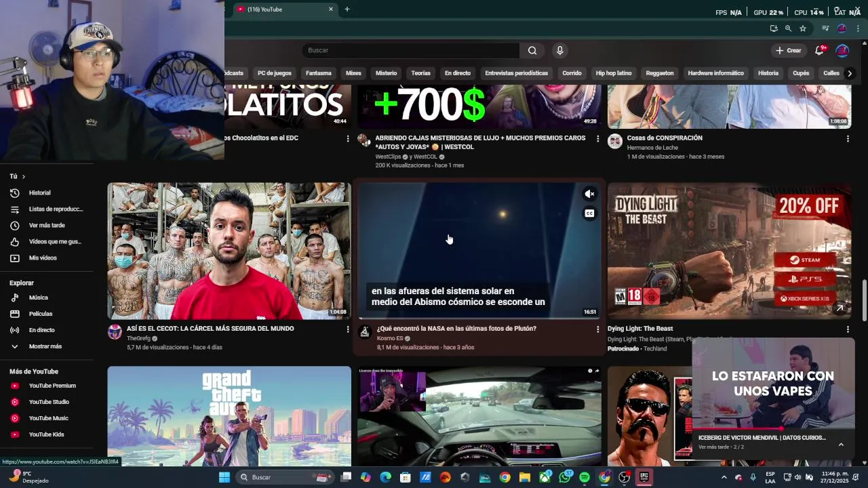Screen dimensions: 868x488
Task: Click the Plutón video progress bar
Action: point(479,318)
